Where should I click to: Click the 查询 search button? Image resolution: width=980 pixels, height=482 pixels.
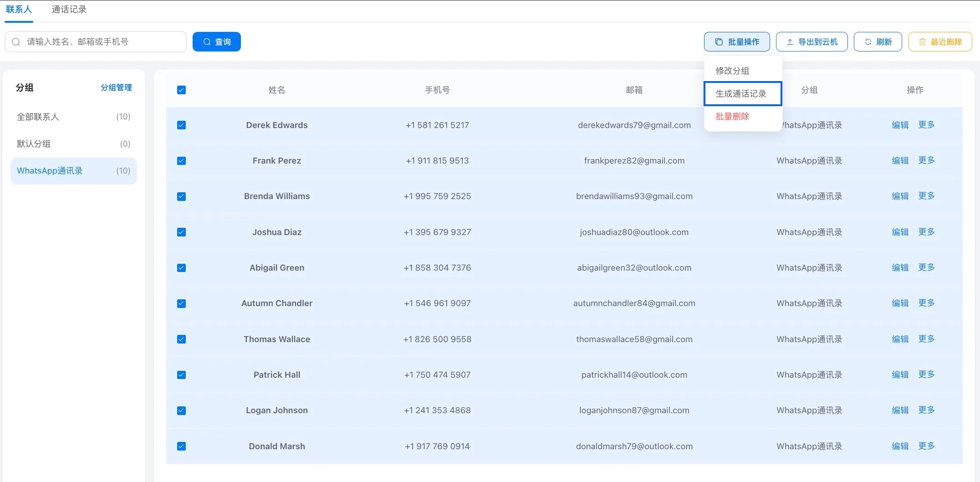(x=217, y=42)
